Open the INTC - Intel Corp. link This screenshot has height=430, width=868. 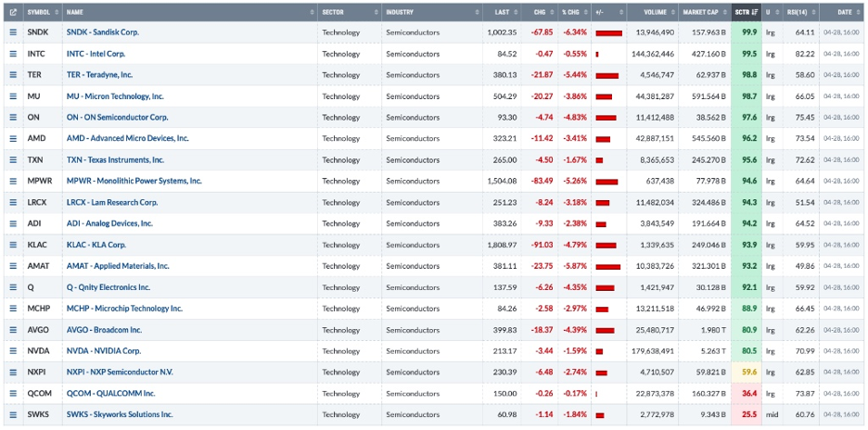(96, 54)
